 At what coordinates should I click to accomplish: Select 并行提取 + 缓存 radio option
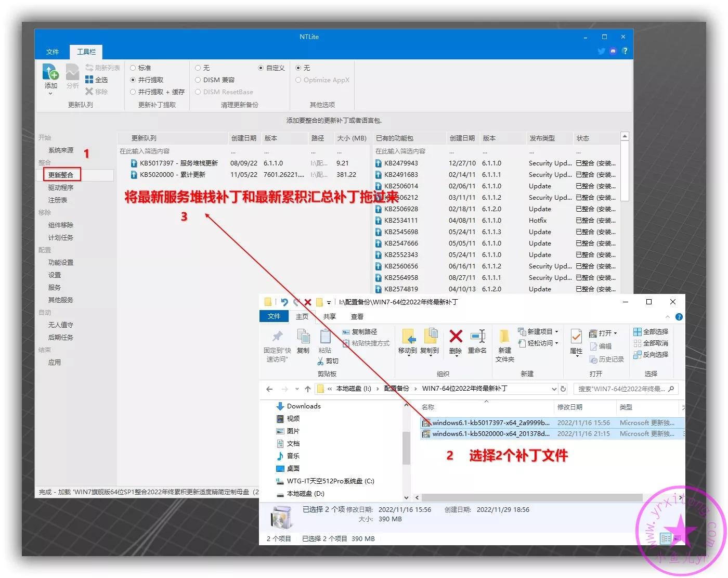tap(133, 92)
